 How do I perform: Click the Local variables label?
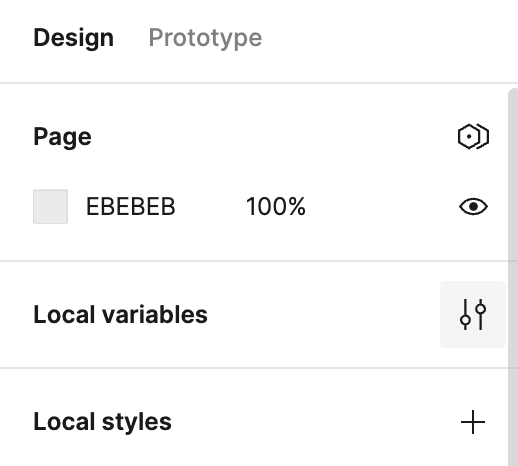click(x=120, y=314)
